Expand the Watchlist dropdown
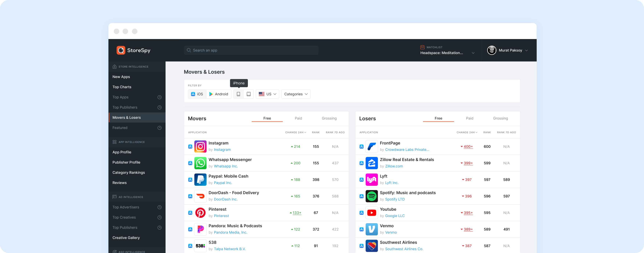 click(473, 53)
